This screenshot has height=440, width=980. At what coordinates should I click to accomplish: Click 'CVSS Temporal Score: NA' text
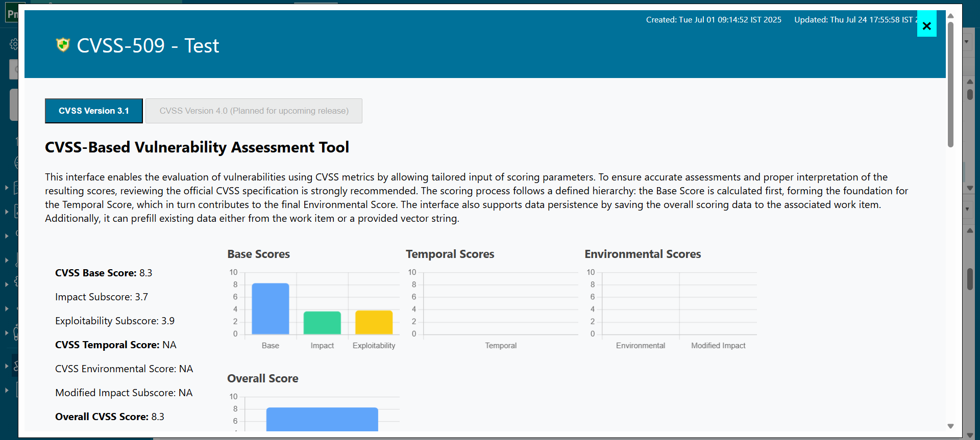(x=116, y=345)
